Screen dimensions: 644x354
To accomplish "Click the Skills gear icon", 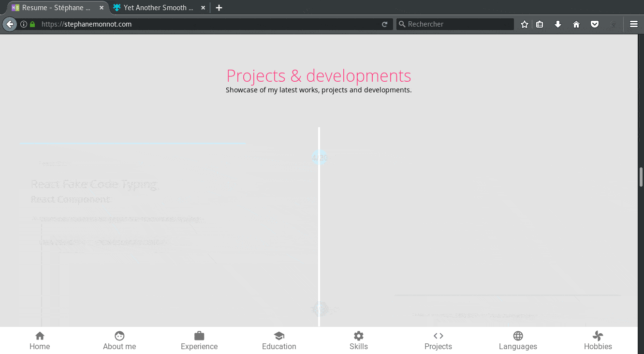I will (x=358, y=336).
